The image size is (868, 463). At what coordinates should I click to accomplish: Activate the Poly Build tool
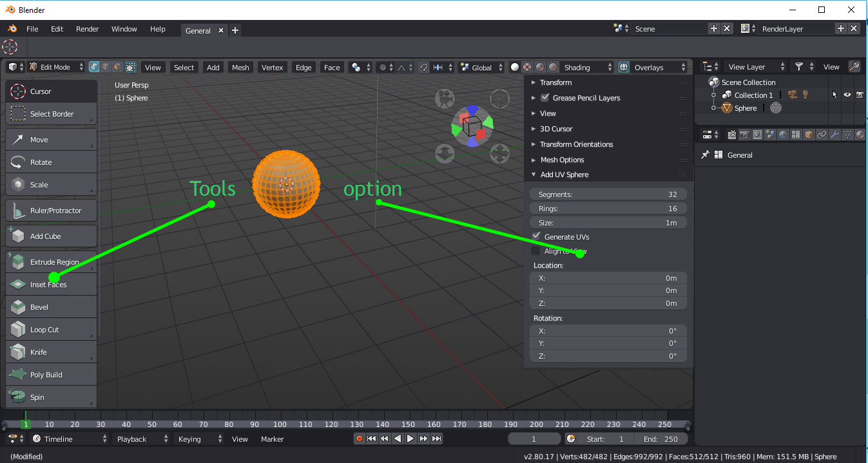[x=52, y=375]
